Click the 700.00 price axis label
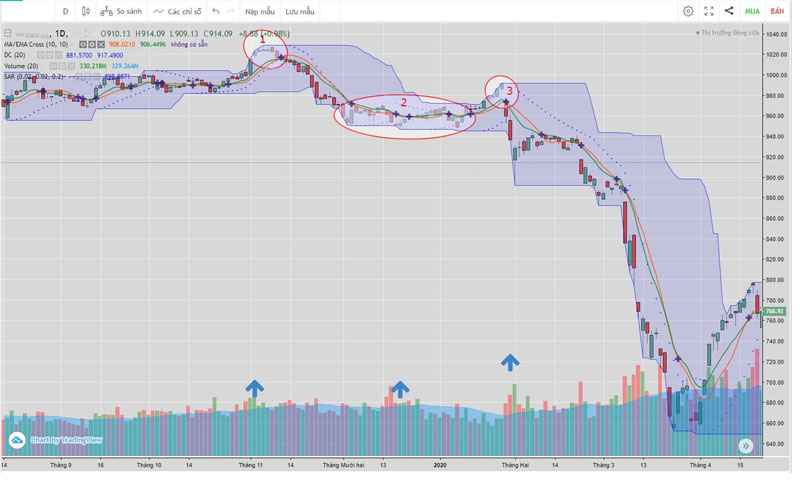Image resolution: width=800 pixels, height=503 pixels. coord(777,383)
